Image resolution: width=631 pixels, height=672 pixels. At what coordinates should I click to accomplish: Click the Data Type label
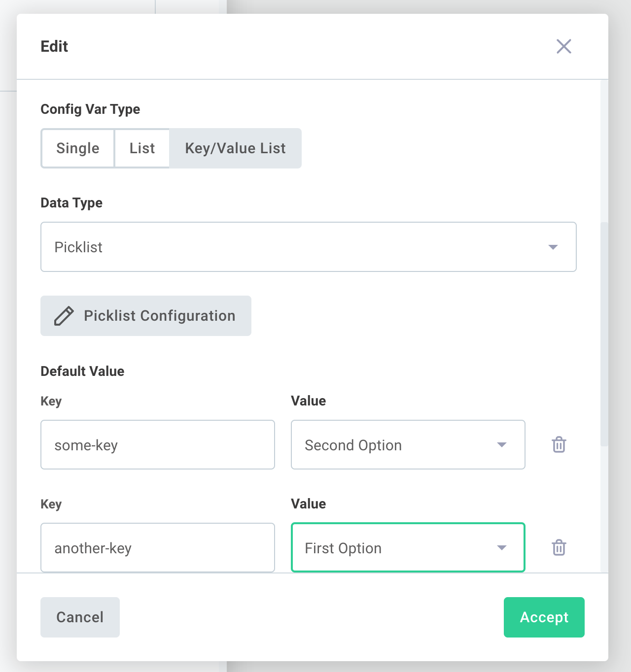pos(71,202)
